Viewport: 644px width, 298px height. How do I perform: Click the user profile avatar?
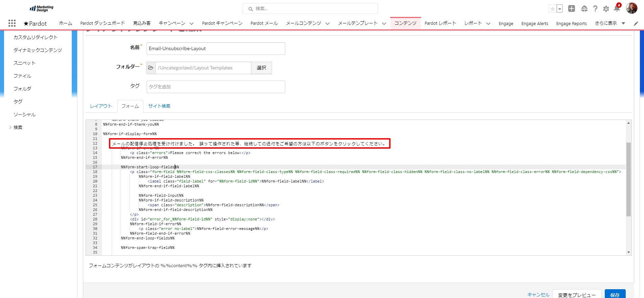pyautogui.click(x=631, y=8)
